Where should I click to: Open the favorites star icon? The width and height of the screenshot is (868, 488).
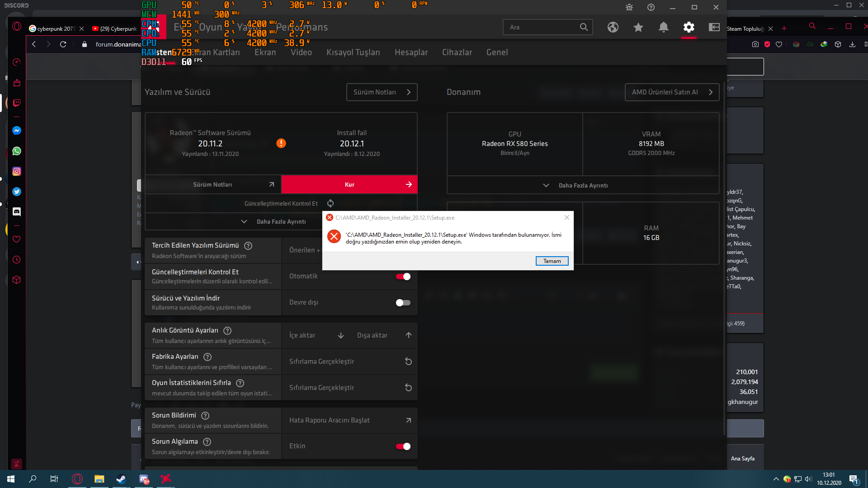click(638, 27)
